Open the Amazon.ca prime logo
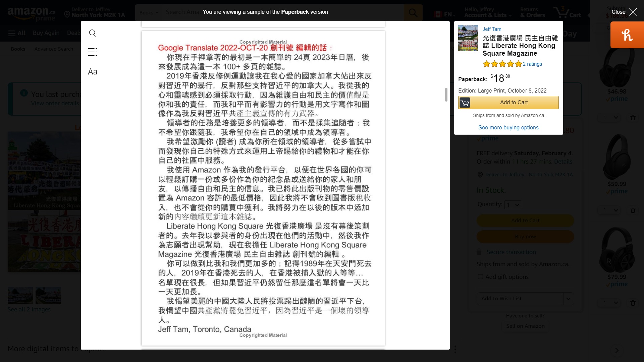Screen dimensions: 644x362 pyautogui.click(x=31, y=14)
